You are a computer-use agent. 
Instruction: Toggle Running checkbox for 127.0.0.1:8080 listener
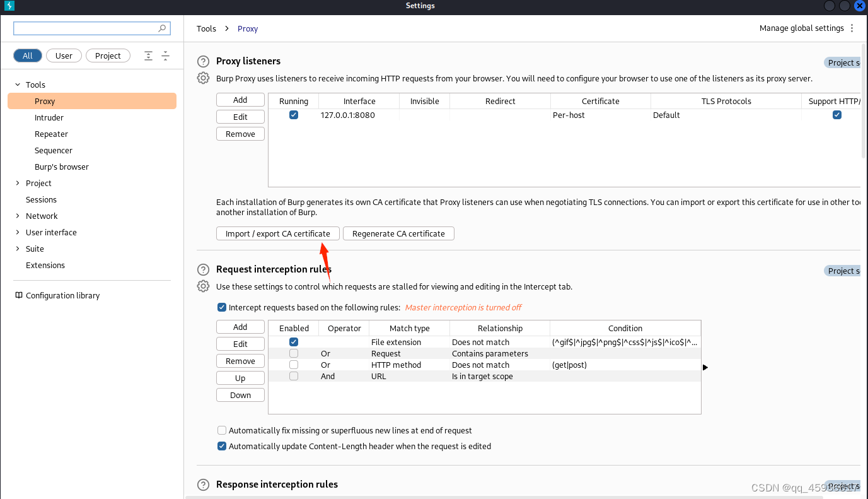pyautogui.click(x=294, y=115)
